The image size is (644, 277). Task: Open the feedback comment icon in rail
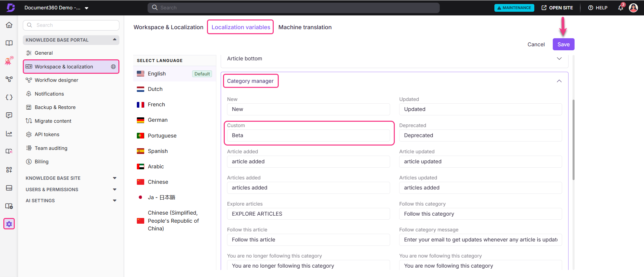9,115
